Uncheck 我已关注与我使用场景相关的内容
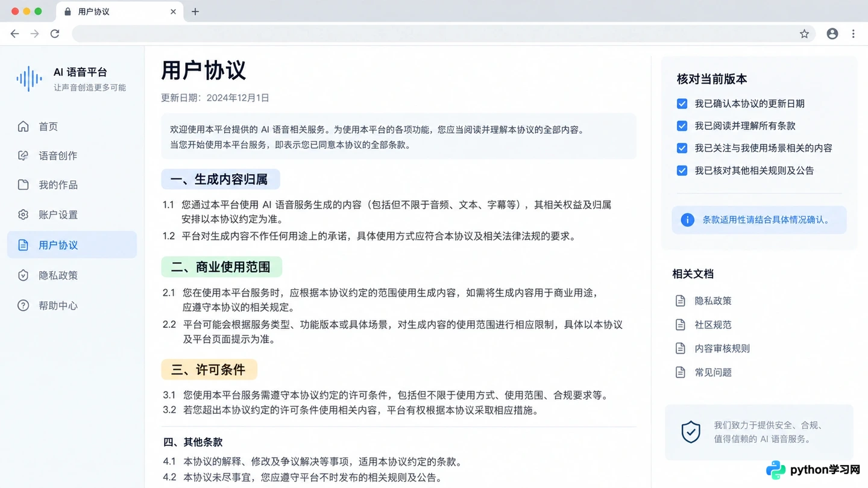Viewport: 868px width, 488px height. coord(682,148)
